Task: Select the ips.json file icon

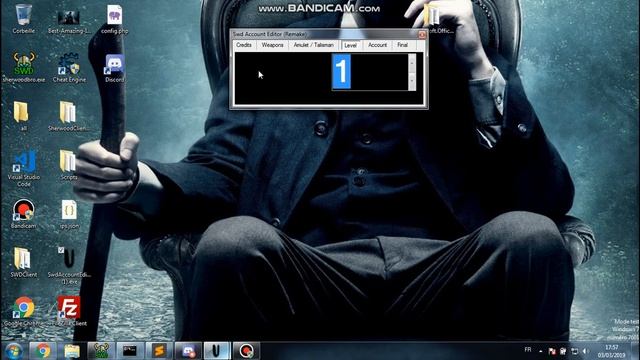Action: pos(69,213)
